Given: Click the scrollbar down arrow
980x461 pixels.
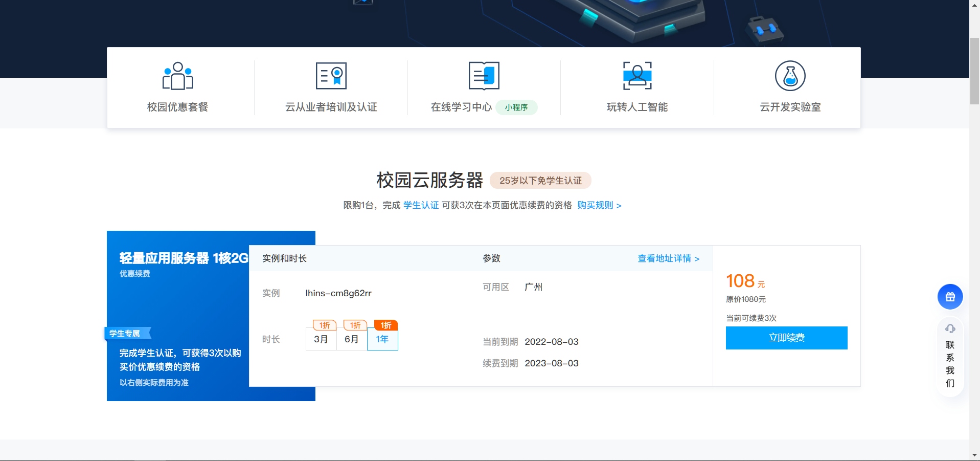Looking at the screenshot, I should click(974, 455).
